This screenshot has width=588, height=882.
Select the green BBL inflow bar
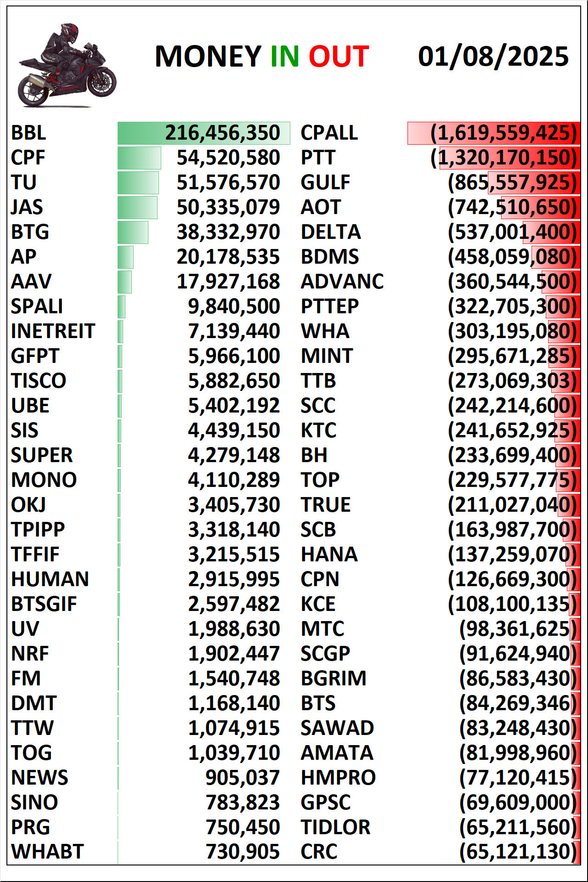[x=204, y=133]
